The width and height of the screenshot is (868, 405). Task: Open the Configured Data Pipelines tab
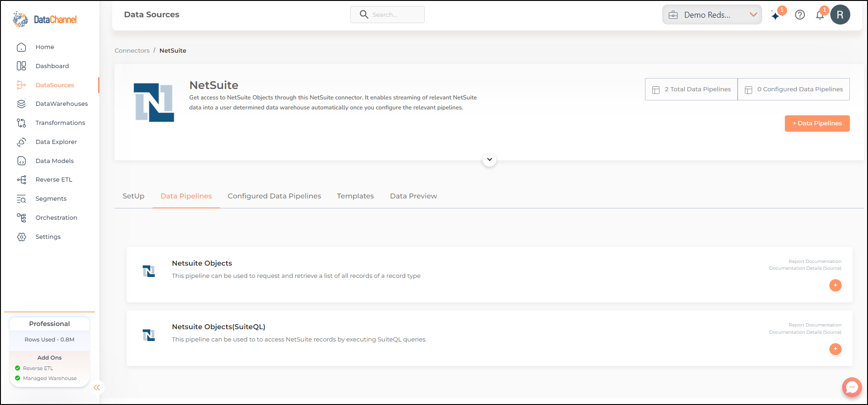pos(274,196)
